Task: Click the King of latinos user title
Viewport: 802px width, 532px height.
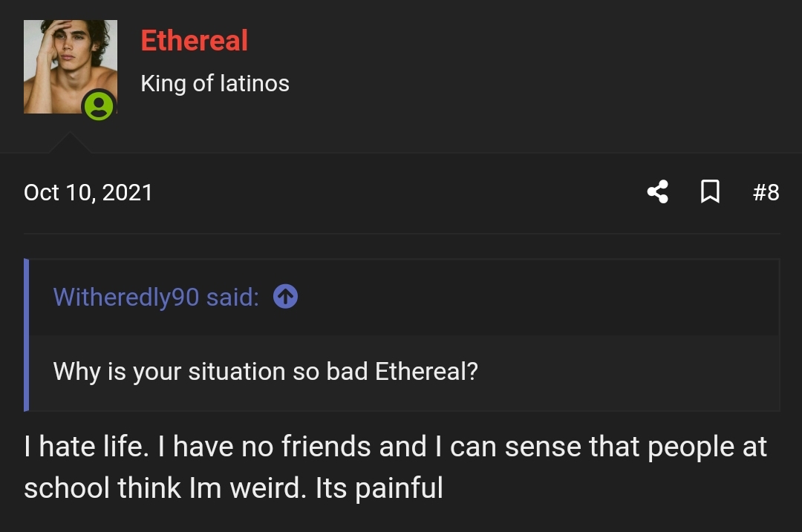Action: pos(215,83)
